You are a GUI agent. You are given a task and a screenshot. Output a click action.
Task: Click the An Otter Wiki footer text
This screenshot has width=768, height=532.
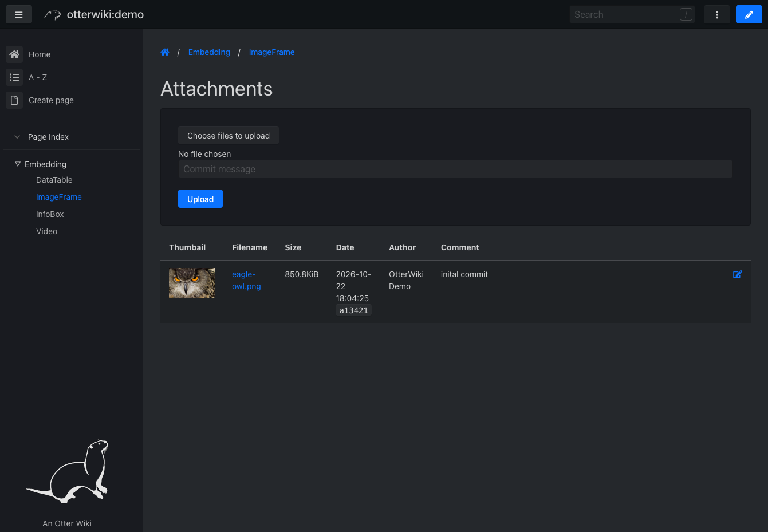[x=67, y=523]
